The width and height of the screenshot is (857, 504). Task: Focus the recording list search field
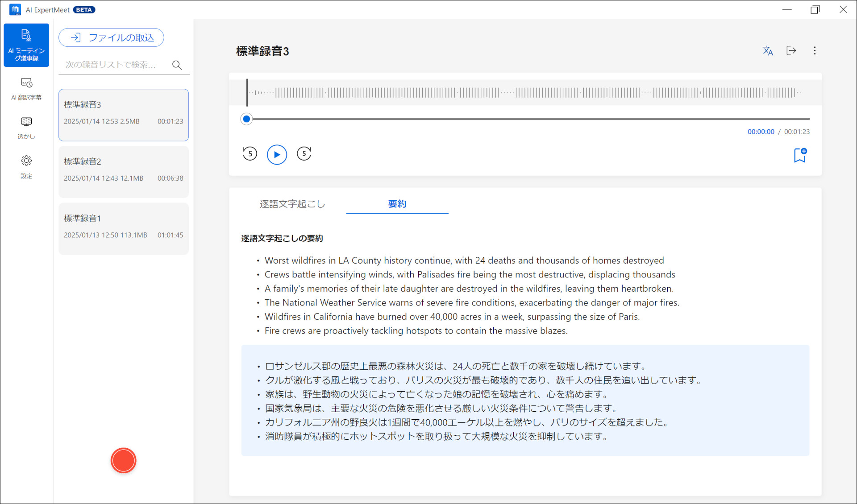tap(114, 65)
